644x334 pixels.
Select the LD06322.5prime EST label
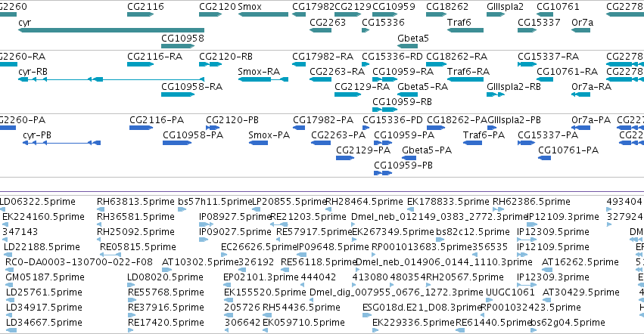click(x=37, y=202)
